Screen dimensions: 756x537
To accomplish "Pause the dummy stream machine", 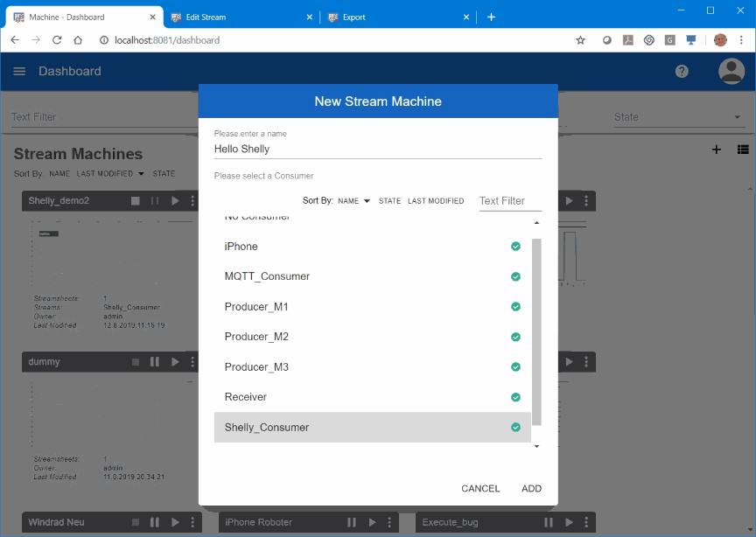I will coord(155,362).
